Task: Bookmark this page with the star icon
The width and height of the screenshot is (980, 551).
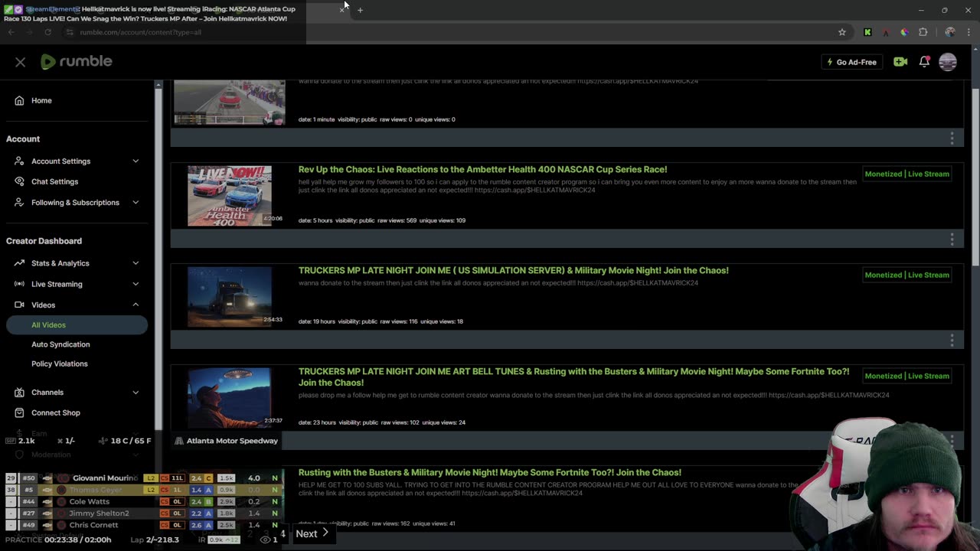Action: pyautogui.click(x=842, y=32)
